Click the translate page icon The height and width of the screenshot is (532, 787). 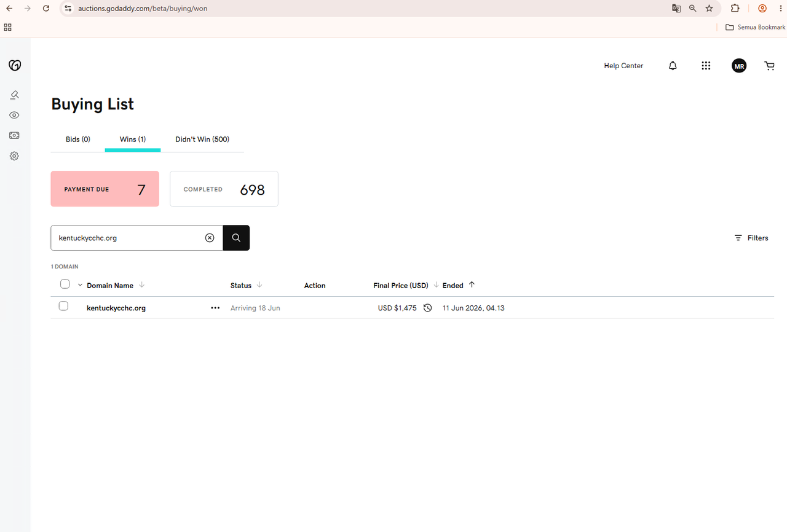pos(676,9)
